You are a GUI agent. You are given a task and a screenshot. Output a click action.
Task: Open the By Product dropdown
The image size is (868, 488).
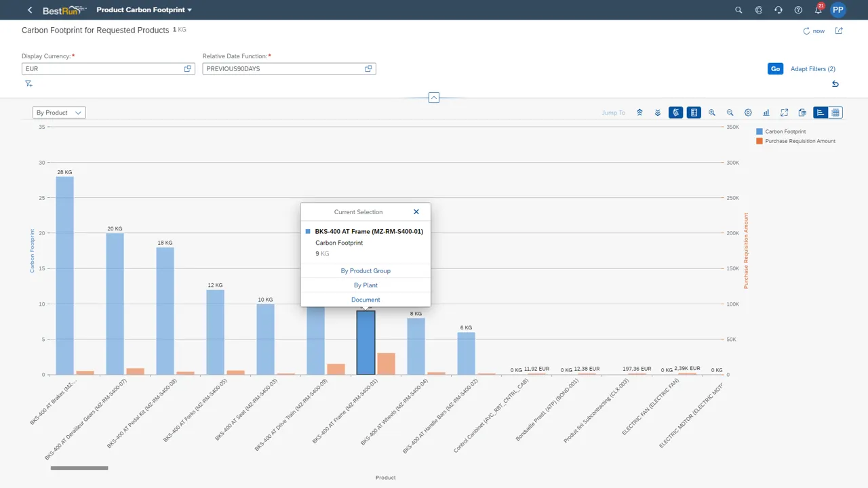click(59, 112)
